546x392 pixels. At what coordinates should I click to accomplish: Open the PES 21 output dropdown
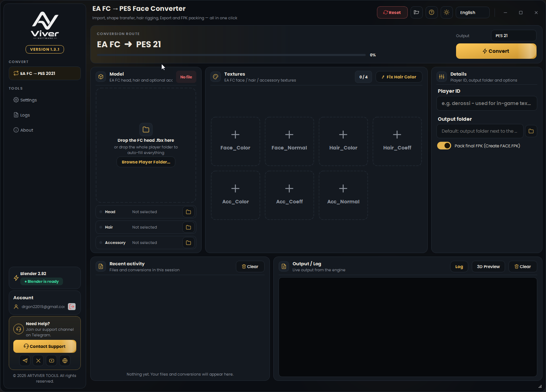click(x=513, y=36)
